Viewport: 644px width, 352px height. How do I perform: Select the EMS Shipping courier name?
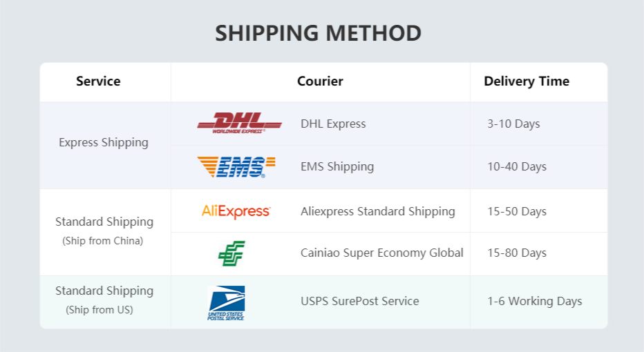pyautogui.click(x=337, y=166)
